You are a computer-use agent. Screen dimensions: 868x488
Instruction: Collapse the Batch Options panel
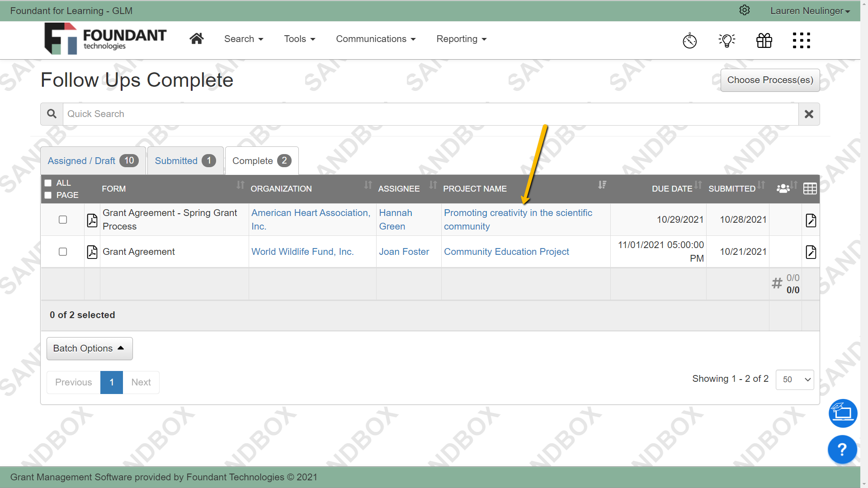89,348
